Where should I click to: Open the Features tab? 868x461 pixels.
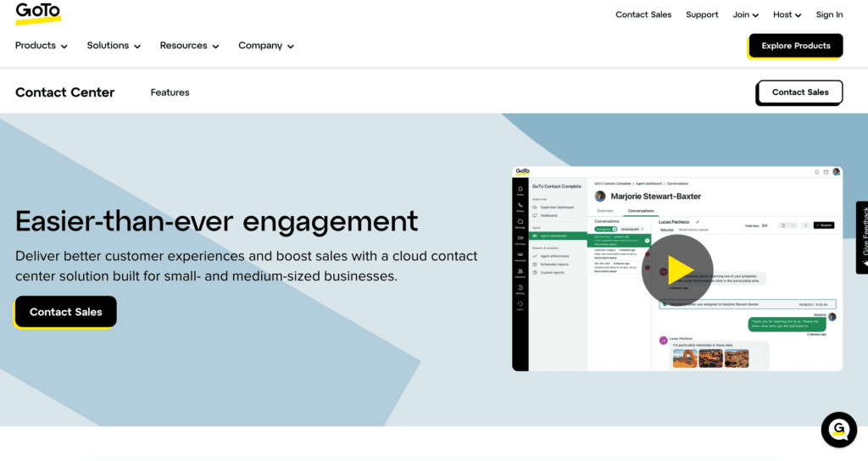170,92
